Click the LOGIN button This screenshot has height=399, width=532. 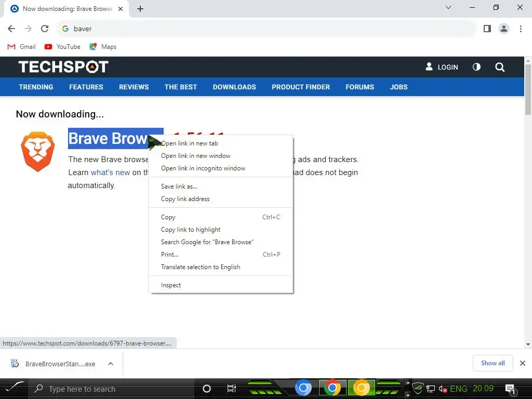[442, 67]
